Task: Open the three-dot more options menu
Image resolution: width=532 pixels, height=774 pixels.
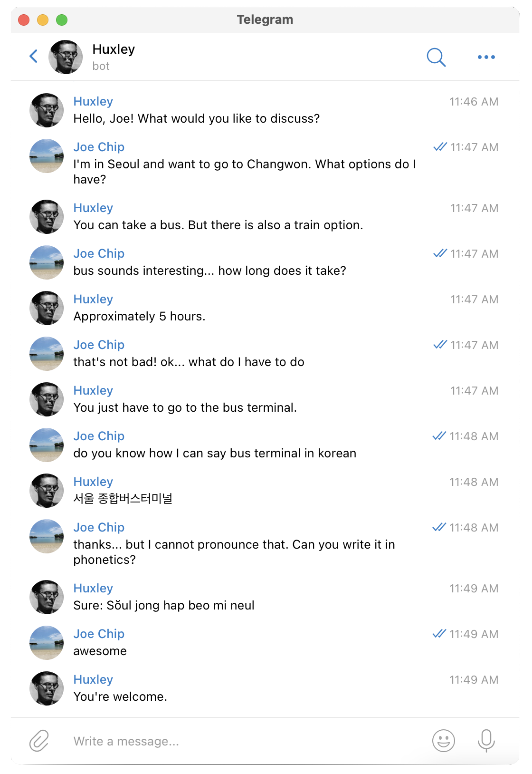Action: 486,57
